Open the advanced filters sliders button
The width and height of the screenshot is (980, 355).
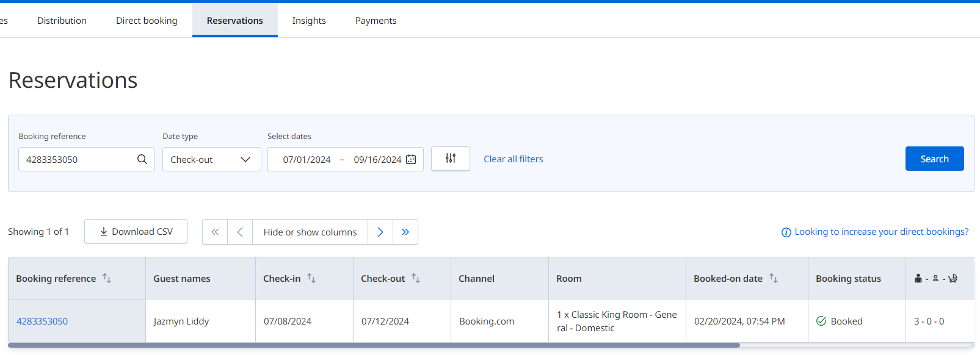coord(451,159)
